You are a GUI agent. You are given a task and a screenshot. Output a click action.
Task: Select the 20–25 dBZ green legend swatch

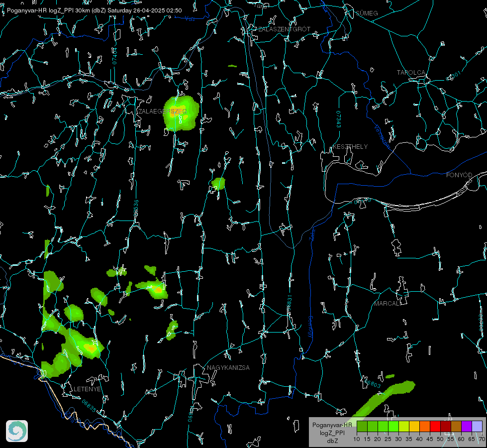[383, 426]
